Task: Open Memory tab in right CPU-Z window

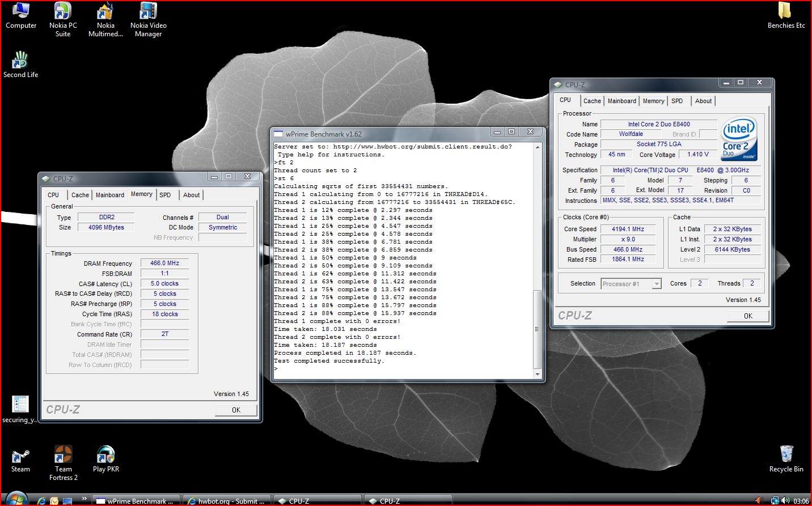Action: 653,101
